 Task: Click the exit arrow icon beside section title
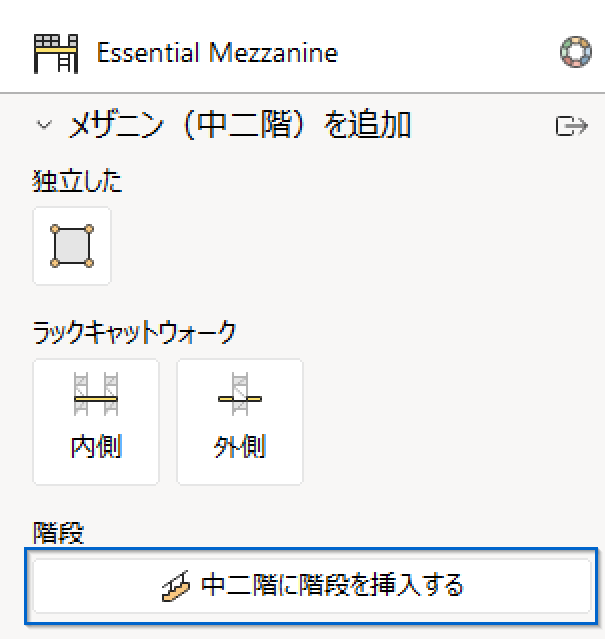[x=572, y=126]
